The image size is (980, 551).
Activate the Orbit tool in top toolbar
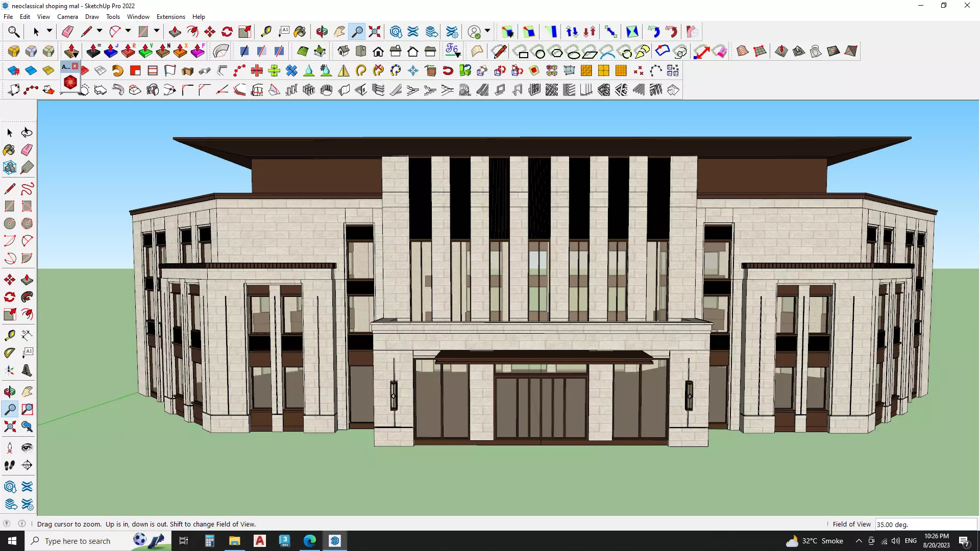click(x=322, y=32)
